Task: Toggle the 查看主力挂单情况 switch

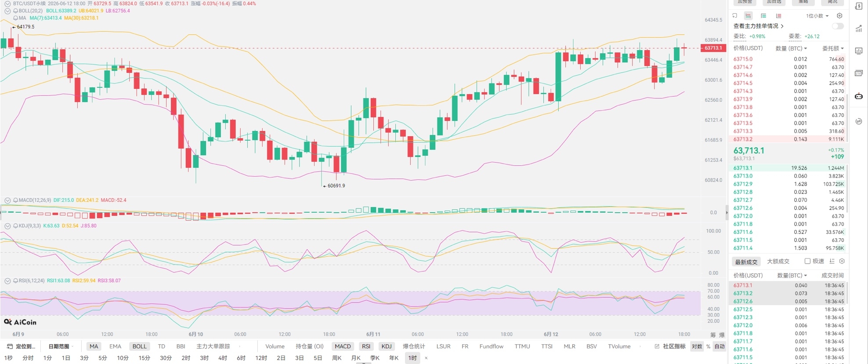Action: tap(838, 26)
